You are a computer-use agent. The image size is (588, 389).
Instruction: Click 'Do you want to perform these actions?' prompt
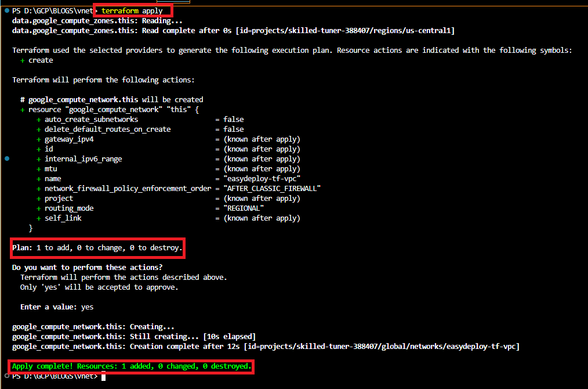[x=88, y=267]
